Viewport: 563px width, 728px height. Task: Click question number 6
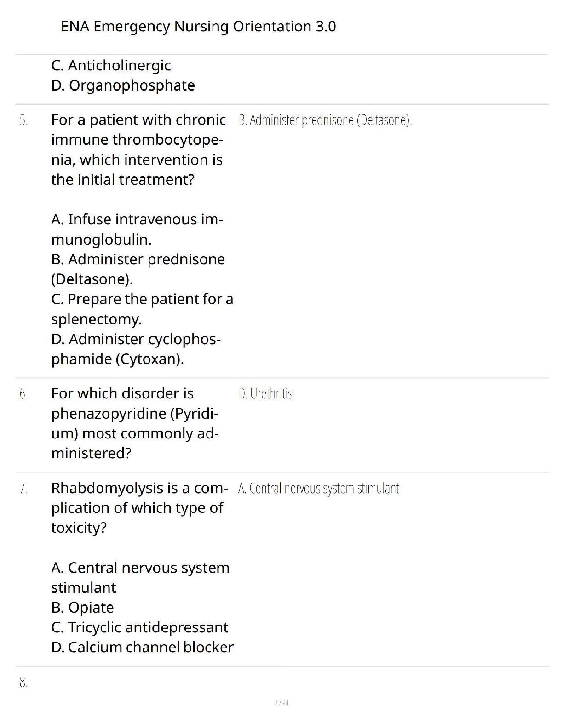coord(23,394)
